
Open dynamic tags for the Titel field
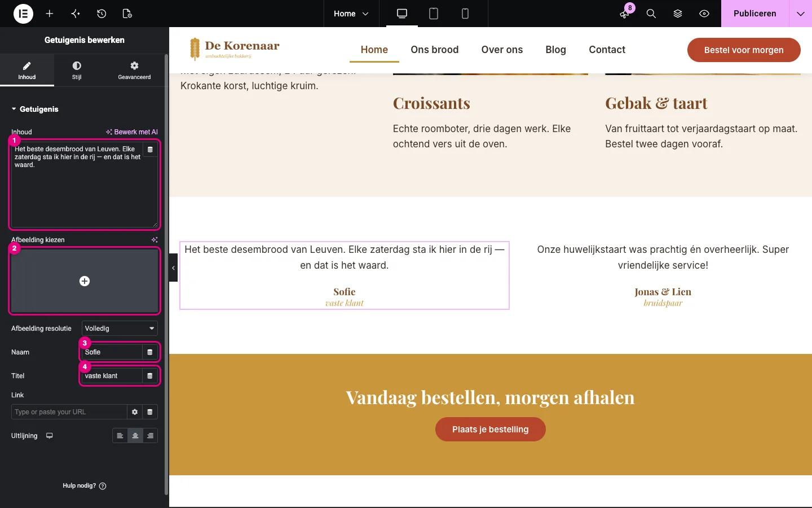[x=150, y=376]
